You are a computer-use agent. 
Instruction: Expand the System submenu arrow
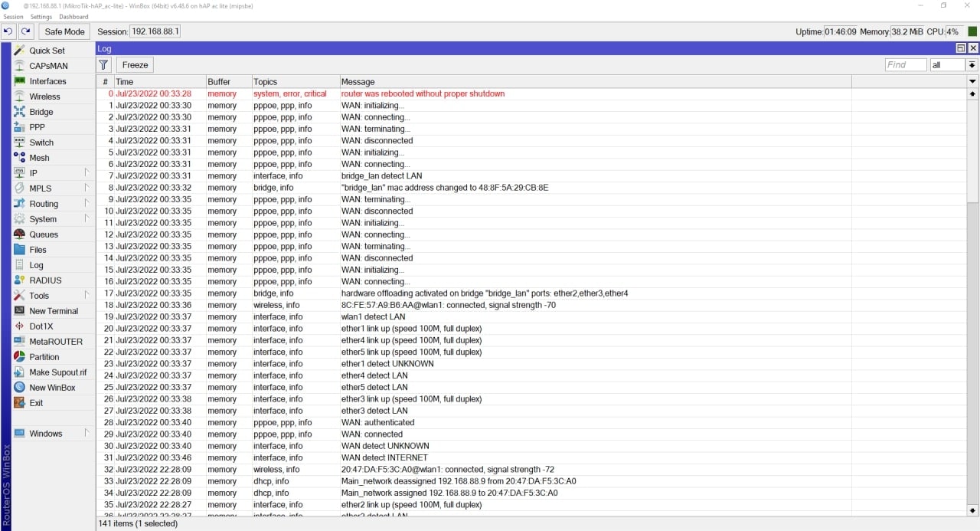[87, 219]
